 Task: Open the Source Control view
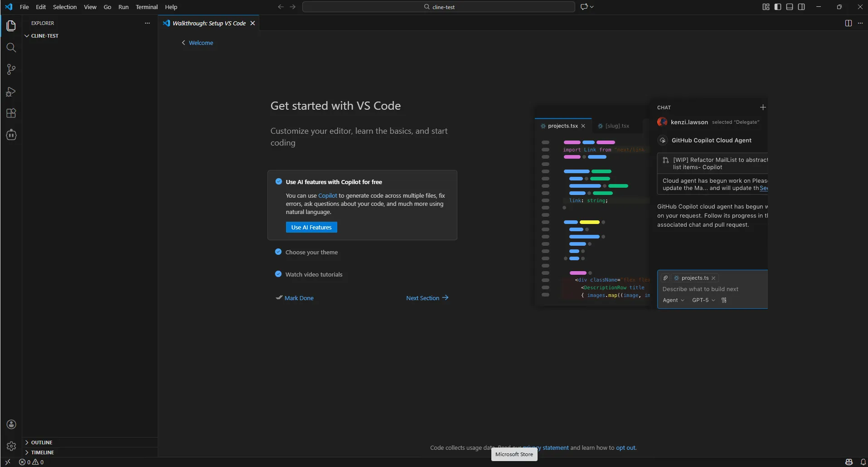point(11,69)
